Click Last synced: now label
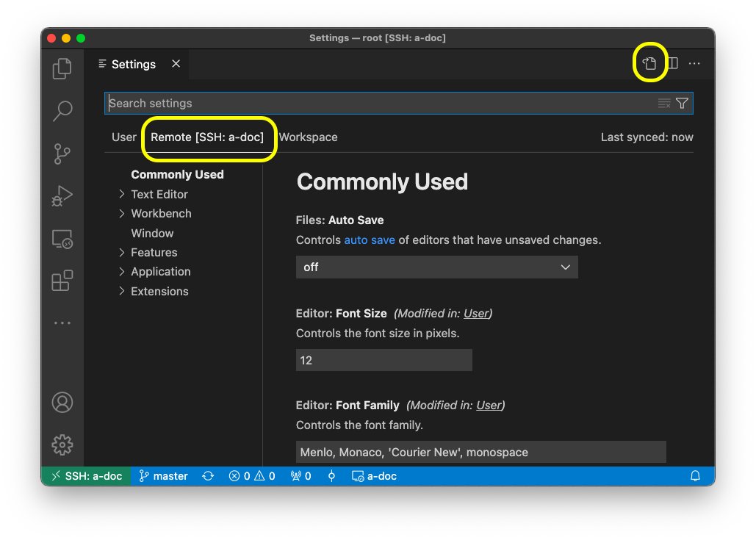756x540 pixels. coord(647,137)
